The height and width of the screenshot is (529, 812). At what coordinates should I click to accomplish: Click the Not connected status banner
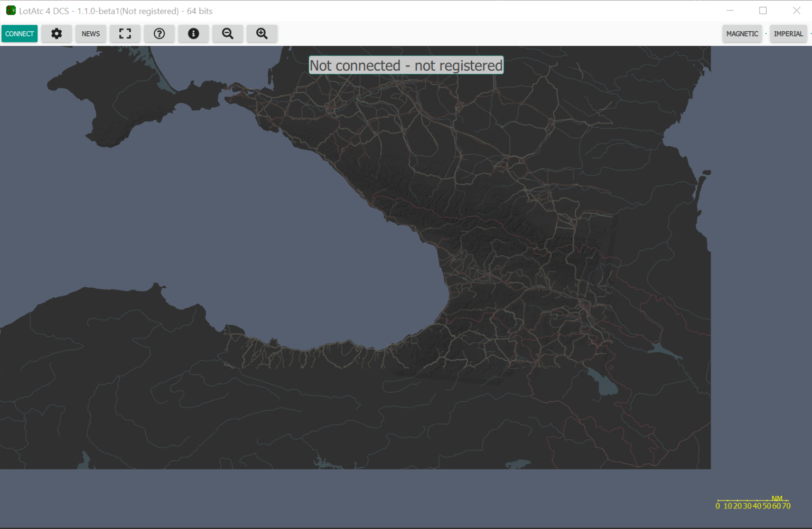[406, 65]
